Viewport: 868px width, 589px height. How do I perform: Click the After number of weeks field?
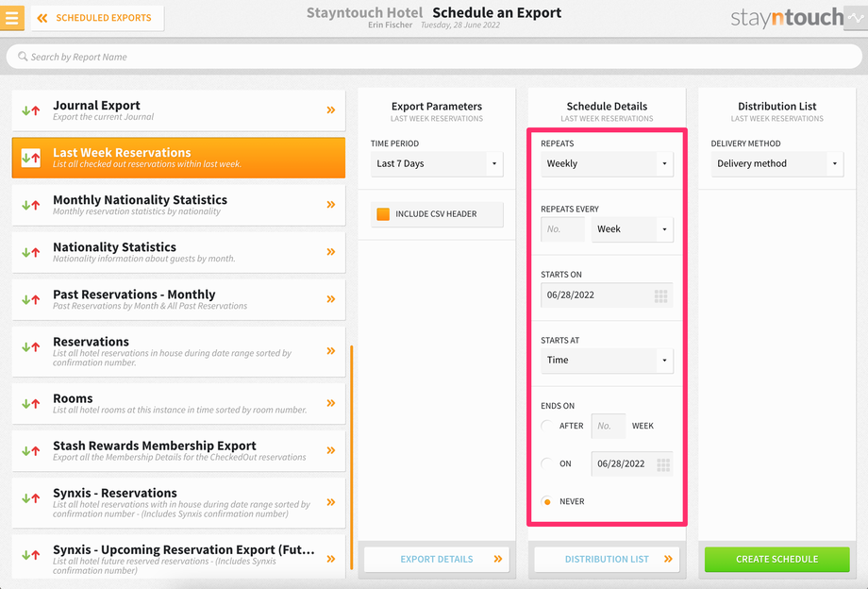click(609, 426)
